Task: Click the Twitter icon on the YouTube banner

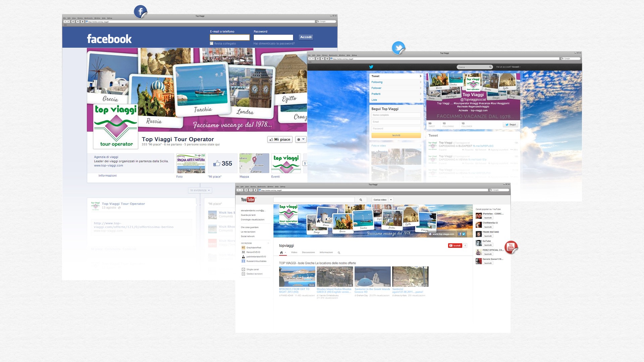Action: (464, 234)
